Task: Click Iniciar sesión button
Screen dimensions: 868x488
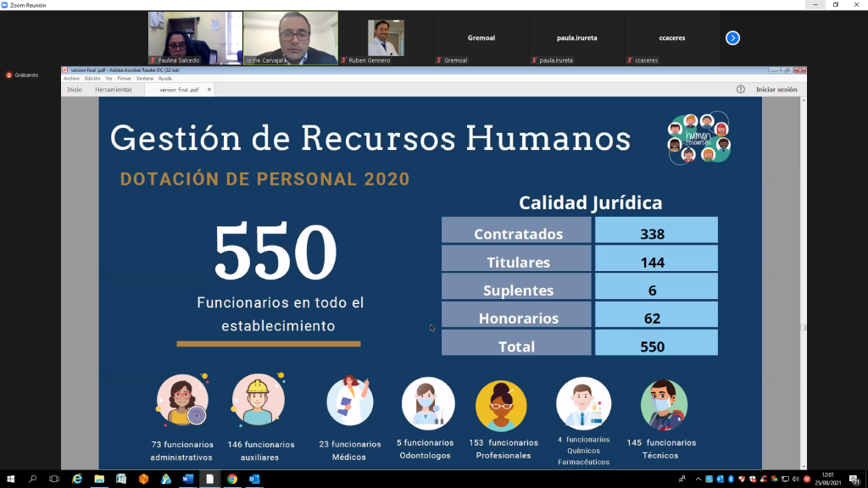Action: (776, 89)
